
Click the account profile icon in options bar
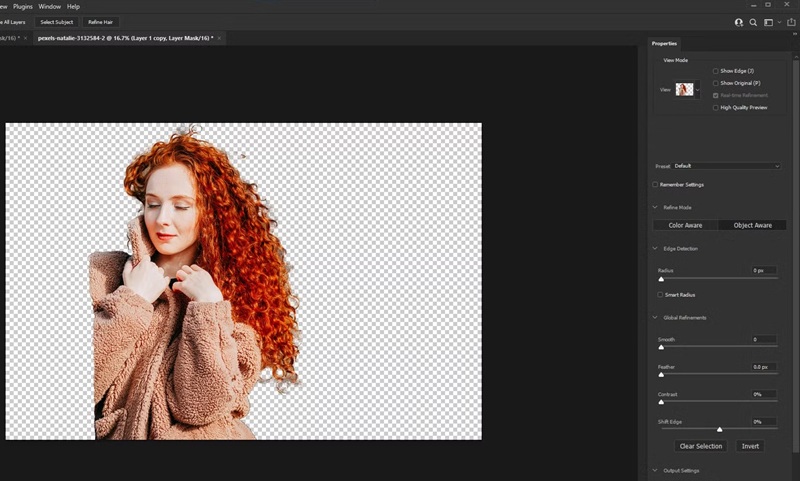pos(738,22)
